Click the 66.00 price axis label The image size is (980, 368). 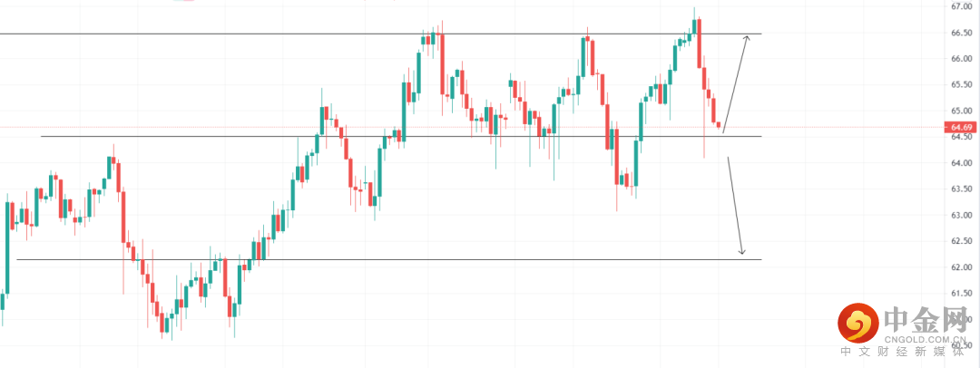pyautogui.click(x=962, y=59)
